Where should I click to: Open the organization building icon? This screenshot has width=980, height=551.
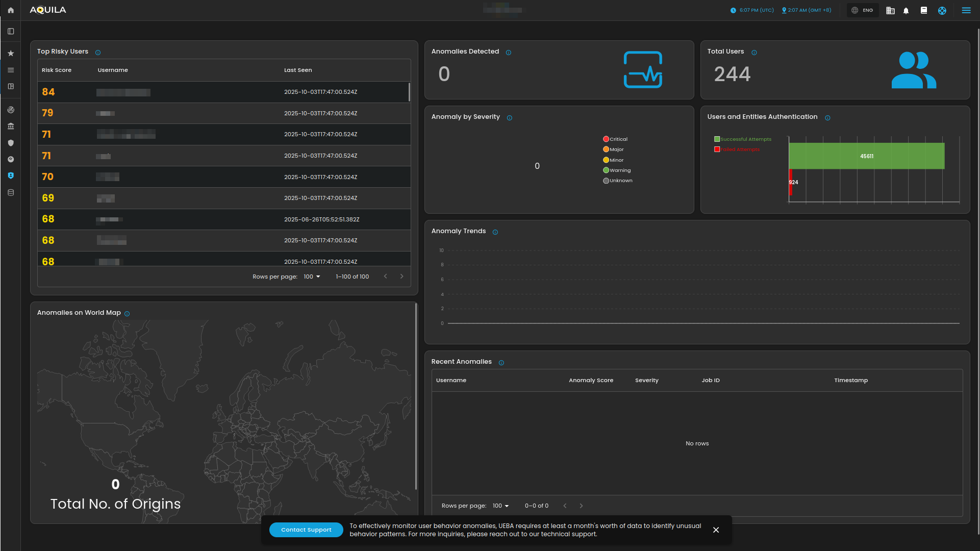pos(890,10)
